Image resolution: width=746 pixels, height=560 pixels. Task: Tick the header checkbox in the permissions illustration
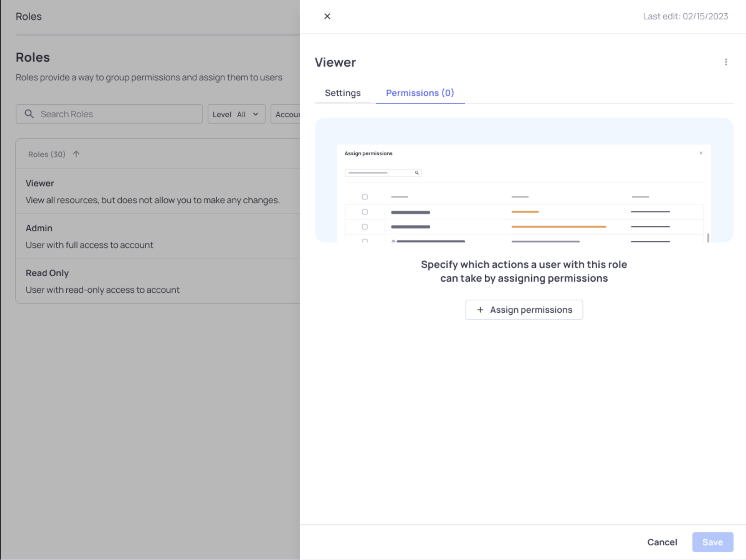365,197
